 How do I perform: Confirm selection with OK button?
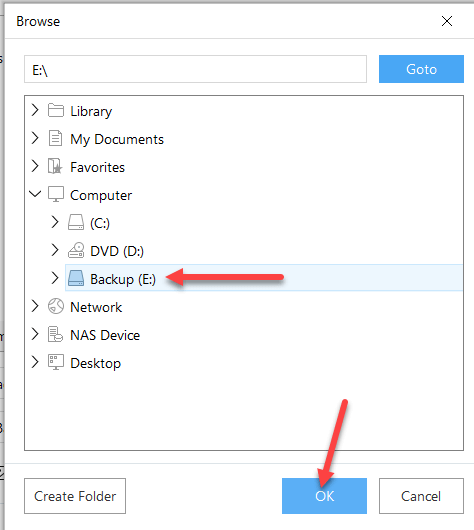[324, 496]
